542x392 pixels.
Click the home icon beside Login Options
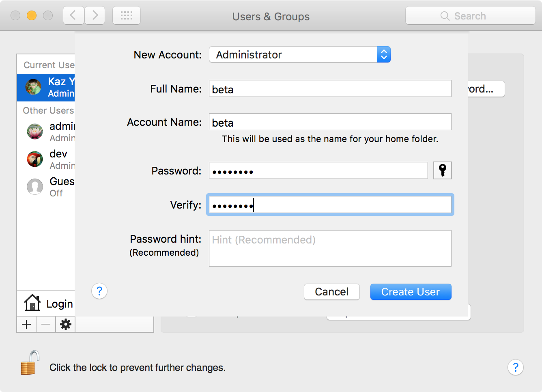(32, 303)
